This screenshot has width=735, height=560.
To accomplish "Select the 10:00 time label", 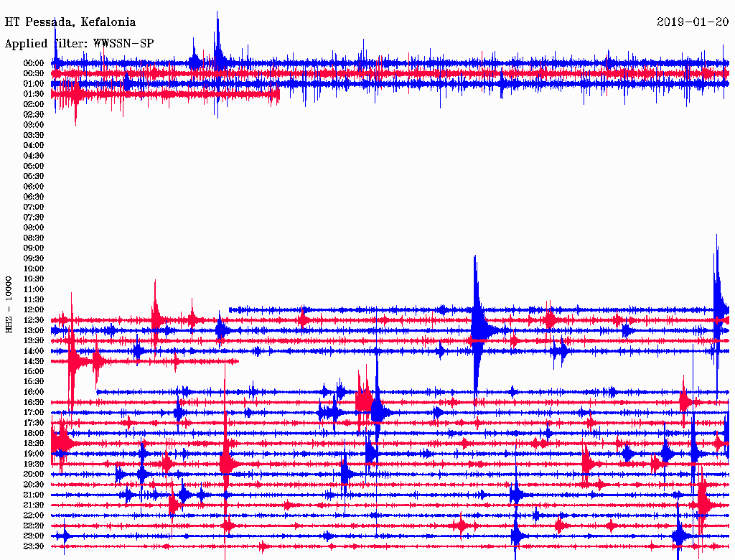I will tap(34, 269).
